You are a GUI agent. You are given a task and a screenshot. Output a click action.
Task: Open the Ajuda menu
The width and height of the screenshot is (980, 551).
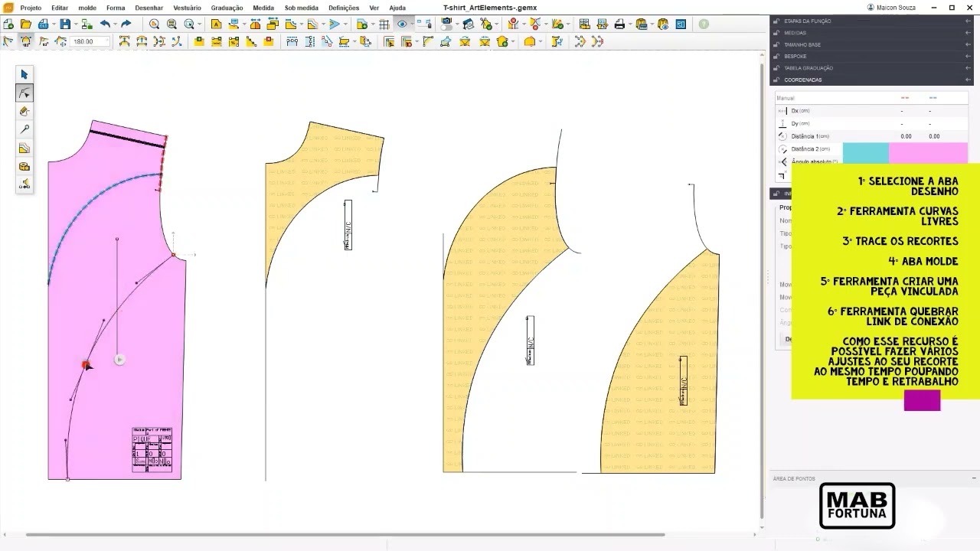(x=397, y=8)
